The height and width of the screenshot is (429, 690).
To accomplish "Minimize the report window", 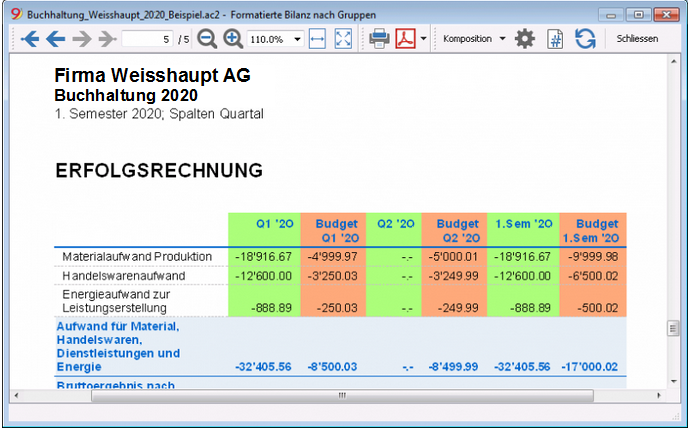I will point(611,15).
